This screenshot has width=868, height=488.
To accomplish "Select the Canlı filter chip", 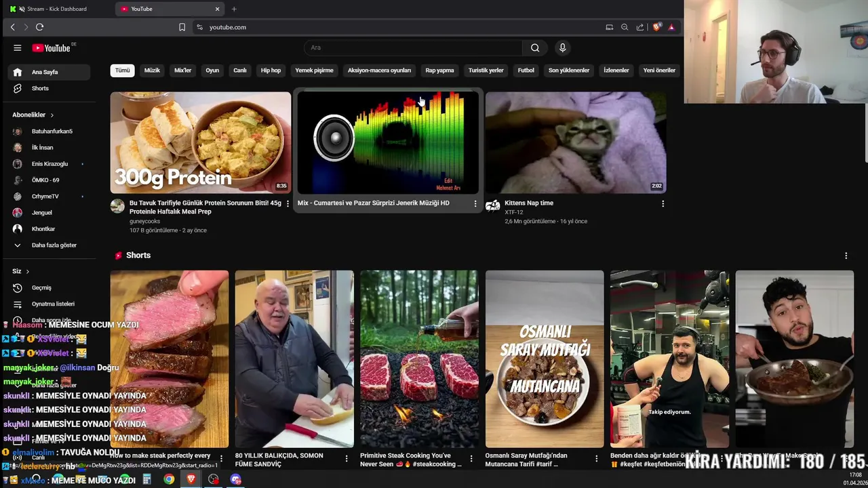I will point(240,70).
